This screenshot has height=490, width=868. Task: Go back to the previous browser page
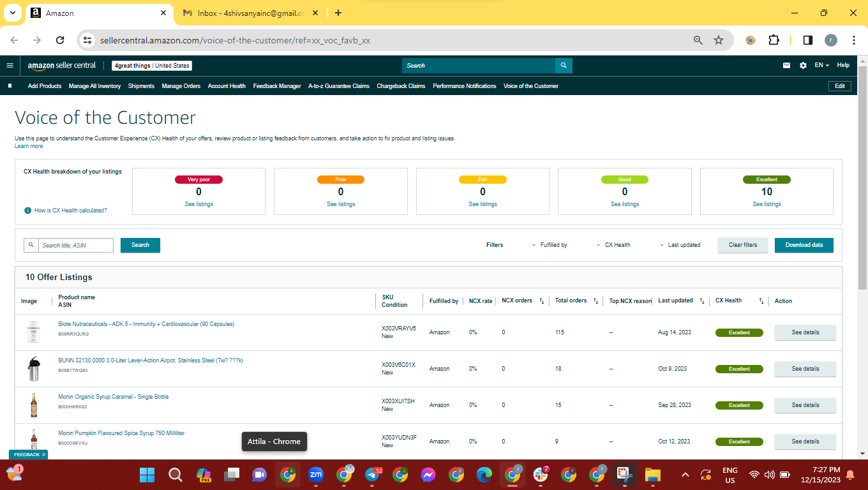point(15,40)
